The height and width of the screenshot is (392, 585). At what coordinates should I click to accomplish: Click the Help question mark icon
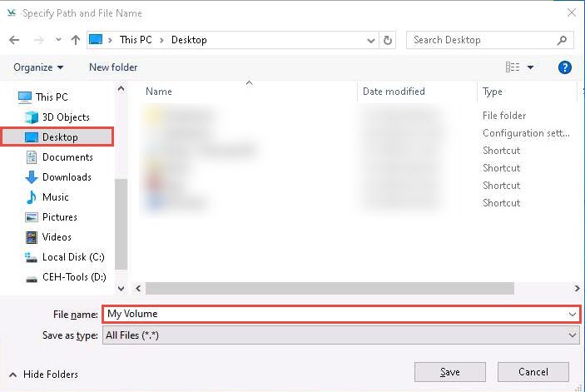pyautogui.click(x=565, y=67)
